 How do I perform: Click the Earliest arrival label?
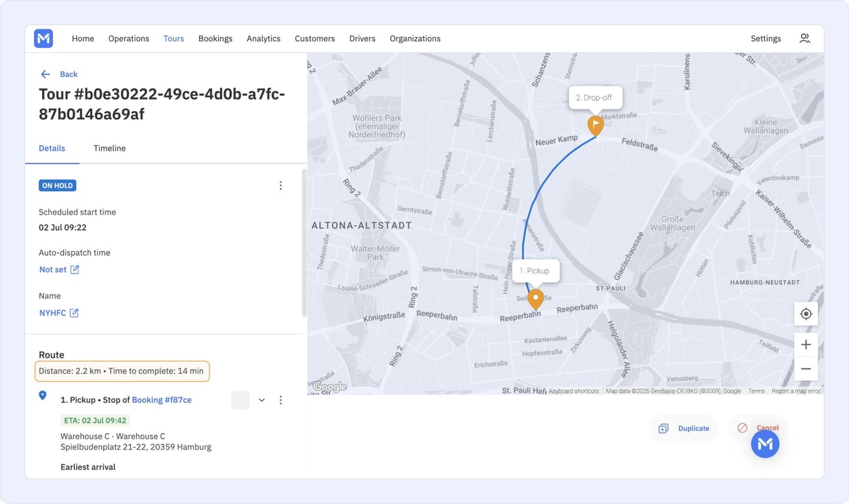click(88, 467)
